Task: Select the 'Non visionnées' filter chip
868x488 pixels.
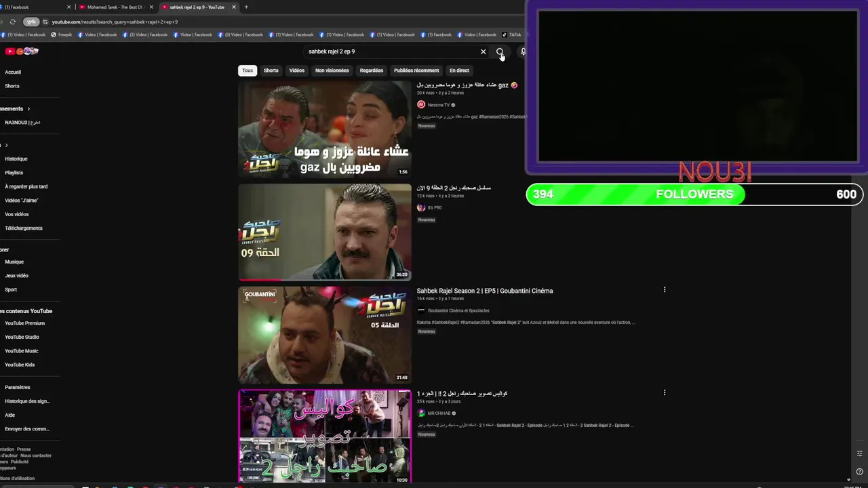Action: [332, 70]
